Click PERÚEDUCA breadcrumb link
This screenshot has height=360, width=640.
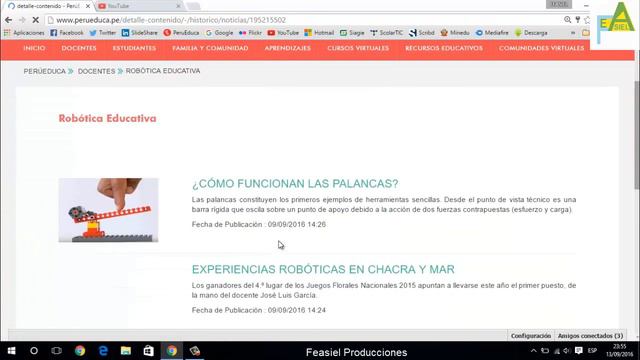(x=44, y=71)
